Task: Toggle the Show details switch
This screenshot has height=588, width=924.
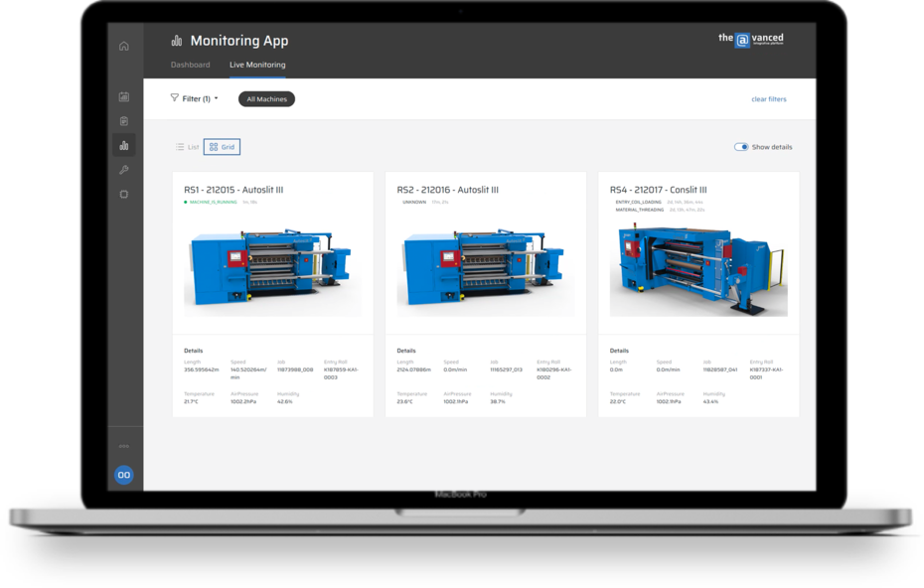Action: click(741, 147)
